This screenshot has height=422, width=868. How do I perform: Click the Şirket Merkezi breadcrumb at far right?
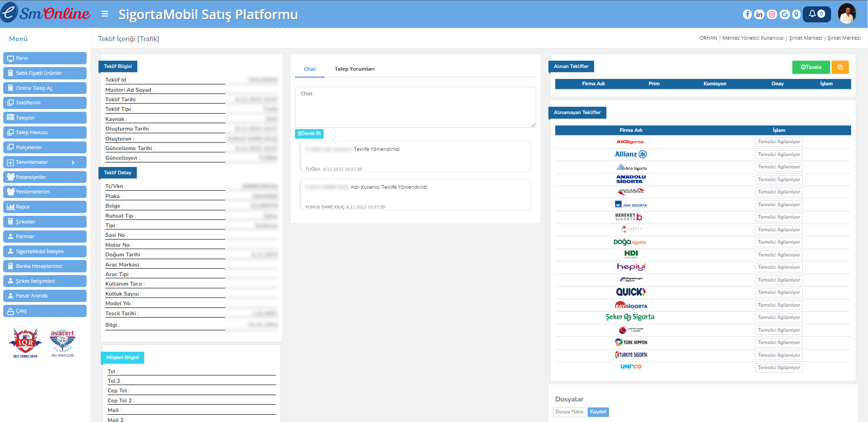click(x=844, y=38)
